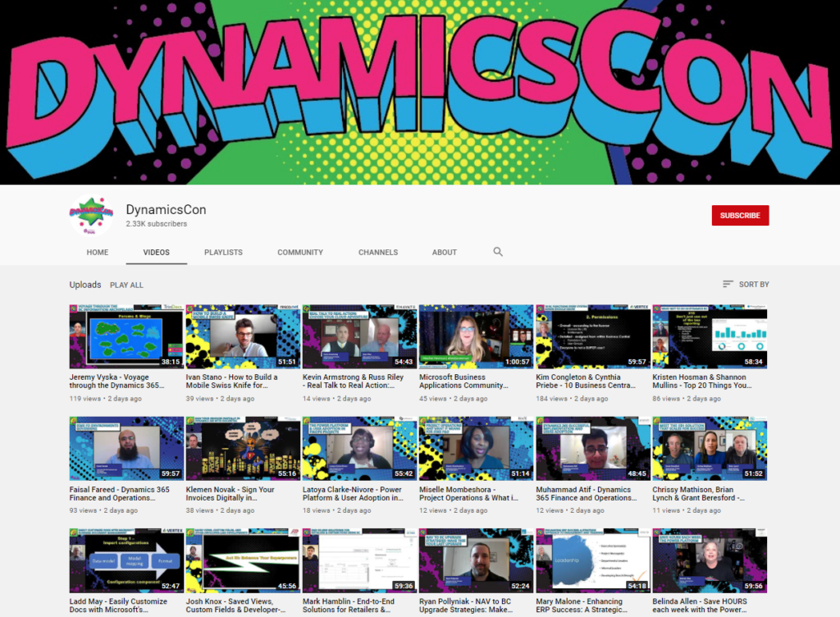
Task: Click '45 views • 2 days ago' text
Action: (x=454, y=399)
